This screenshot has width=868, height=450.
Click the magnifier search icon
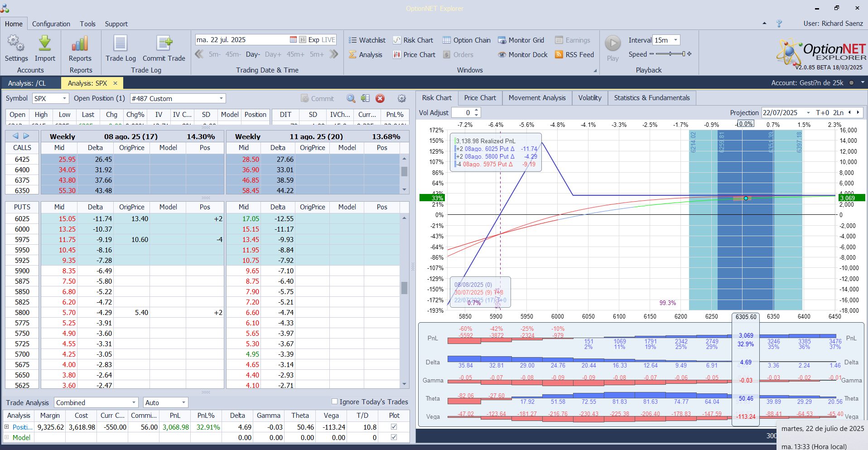[x=351, y=98]
